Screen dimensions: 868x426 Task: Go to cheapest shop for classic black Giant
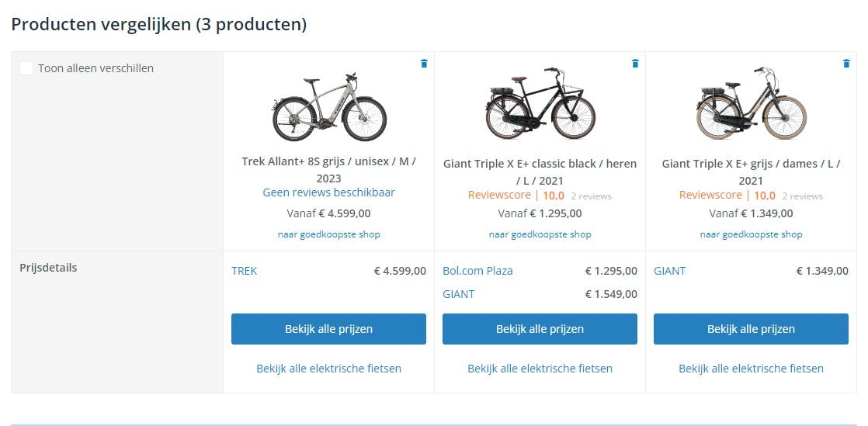(540, 234)
